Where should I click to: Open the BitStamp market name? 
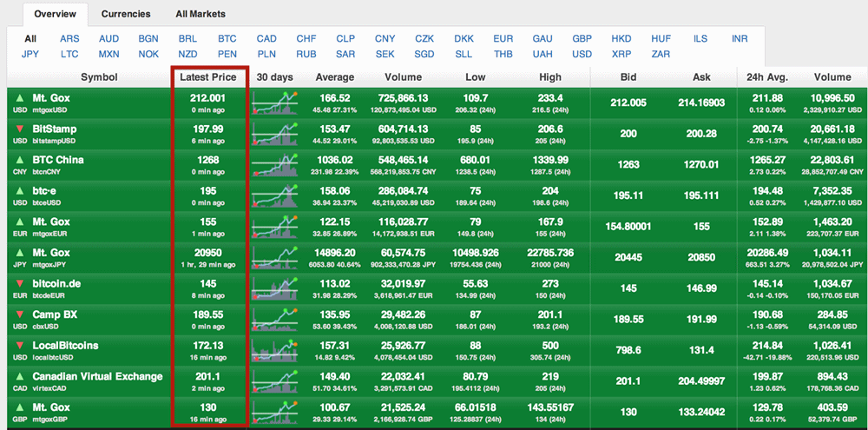pos(54,129)
